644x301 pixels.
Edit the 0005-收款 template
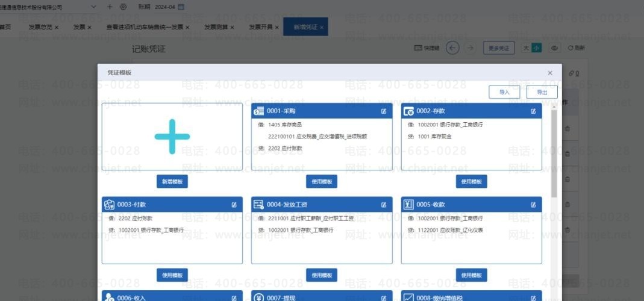533,205
